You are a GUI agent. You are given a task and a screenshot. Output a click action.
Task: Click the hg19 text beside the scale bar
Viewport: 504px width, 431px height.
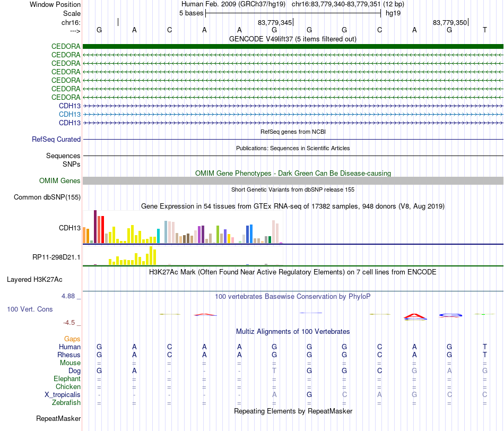pyautogui.click(x=393, y=13)
